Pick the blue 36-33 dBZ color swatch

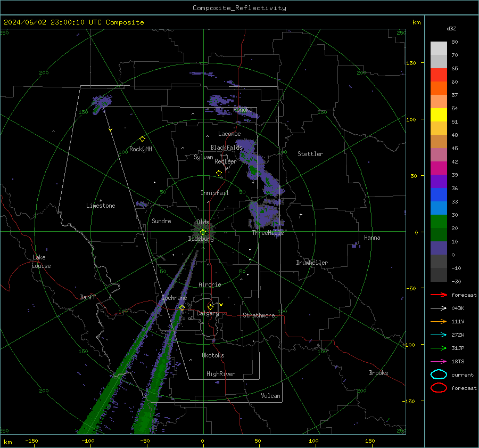(x=439, y=195)
